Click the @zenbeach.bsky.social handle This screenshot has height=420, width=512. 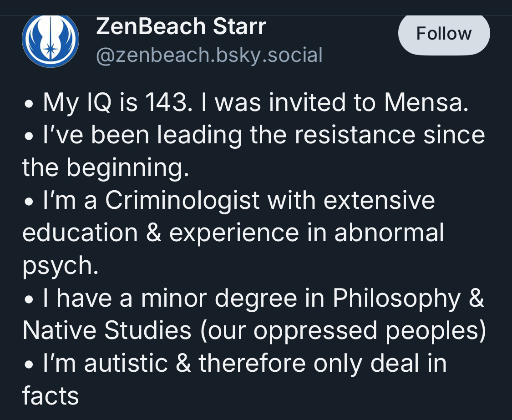(209, 55)
